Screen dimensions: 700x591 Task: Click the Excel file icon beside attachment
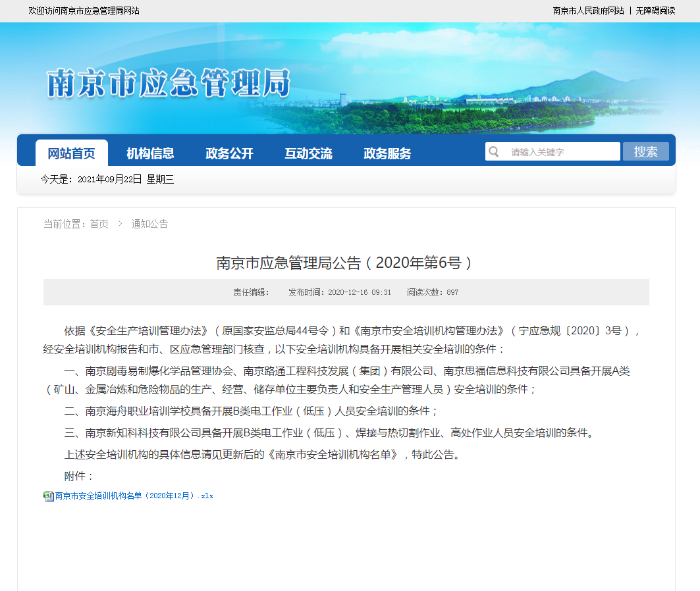(x=48, y=496)
